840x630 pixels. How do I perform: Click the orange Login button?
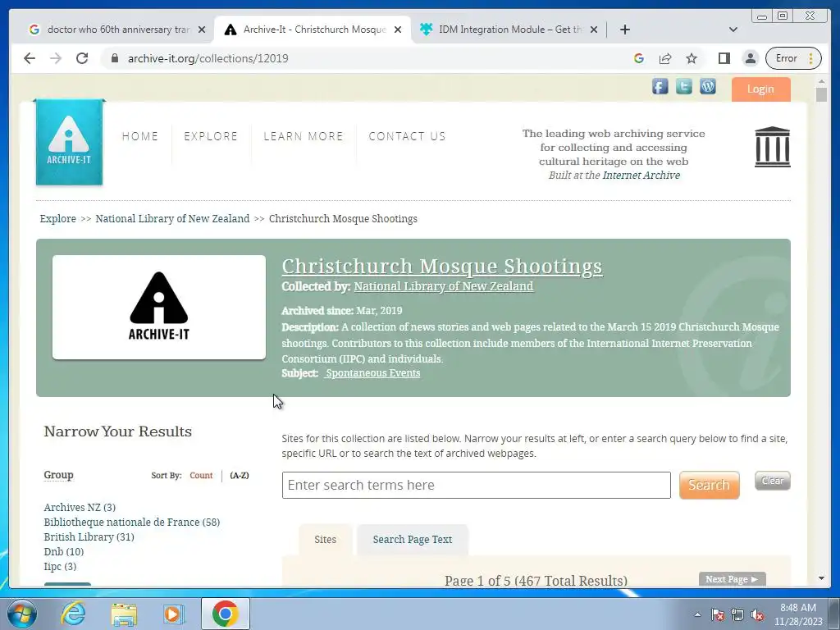tap(760, 89)
